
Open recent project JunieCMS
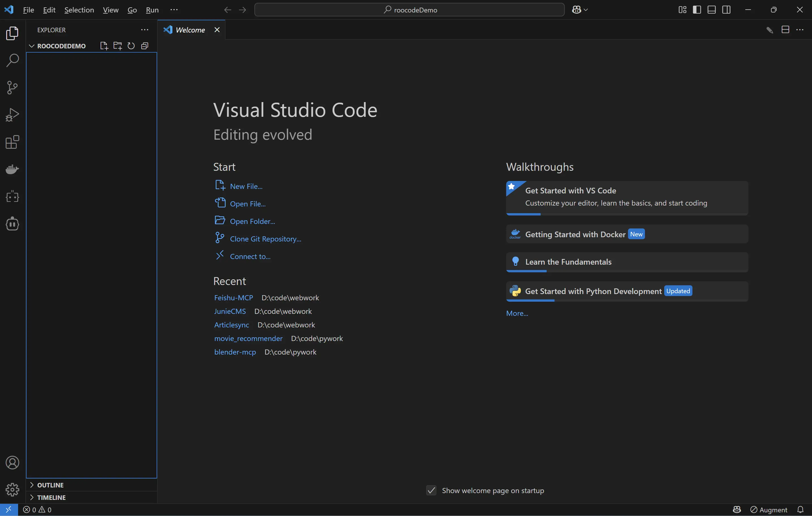click(x=230, y=311)
